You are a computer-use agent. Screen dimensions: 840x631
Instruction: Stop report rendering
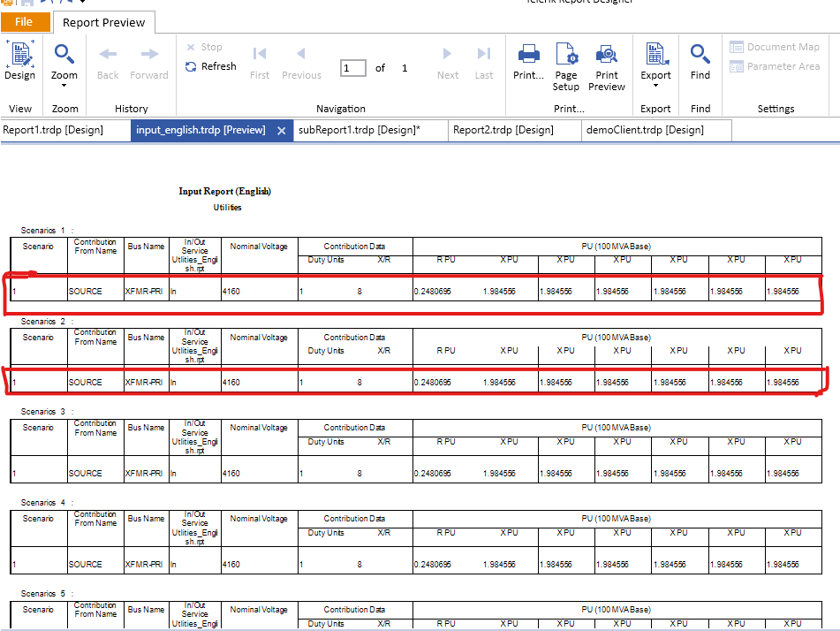click(x=204, y=47)
